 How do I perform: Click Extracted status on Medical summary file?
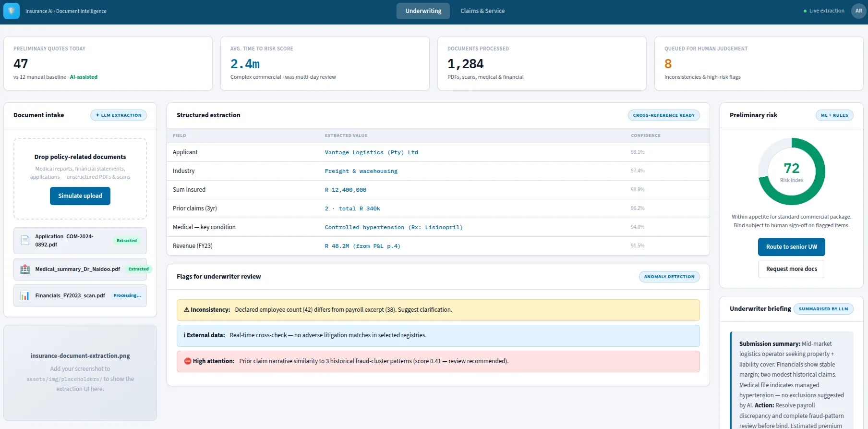coord(139,269)
